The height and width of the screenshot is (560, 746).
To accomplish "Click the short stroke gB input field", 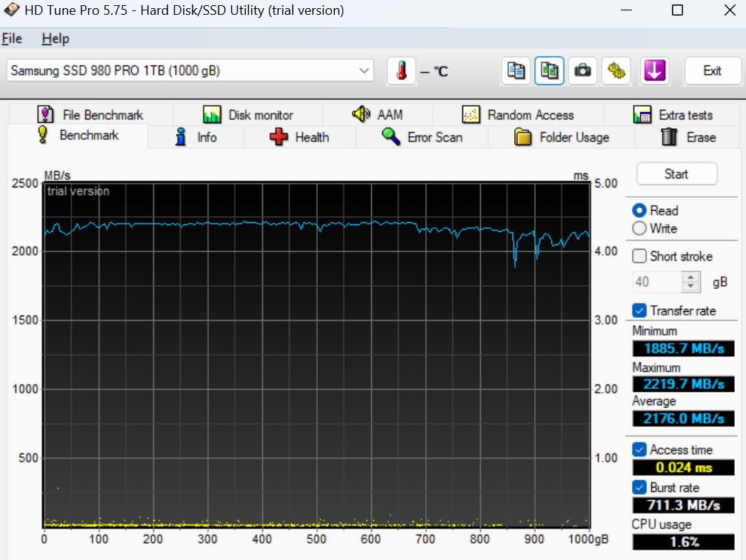I will (657, 281).
